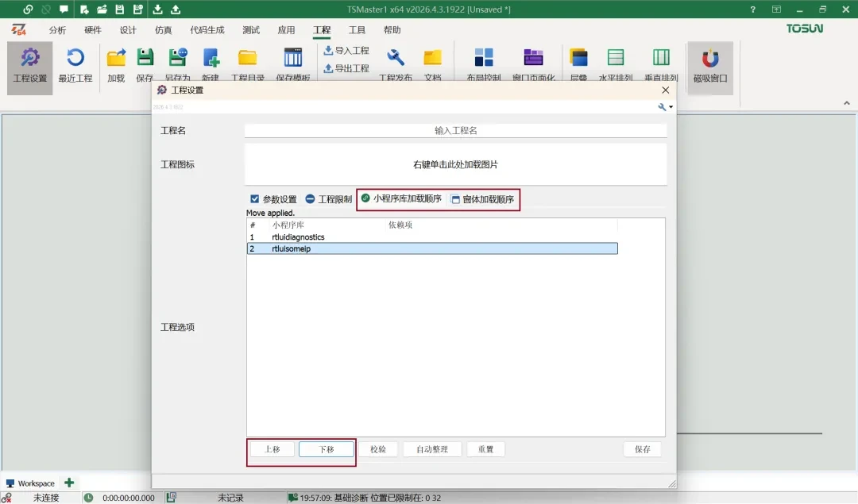
Task: Open the 工程设置 settings icon
Action: pyautogui.click(x=29, y=63)
